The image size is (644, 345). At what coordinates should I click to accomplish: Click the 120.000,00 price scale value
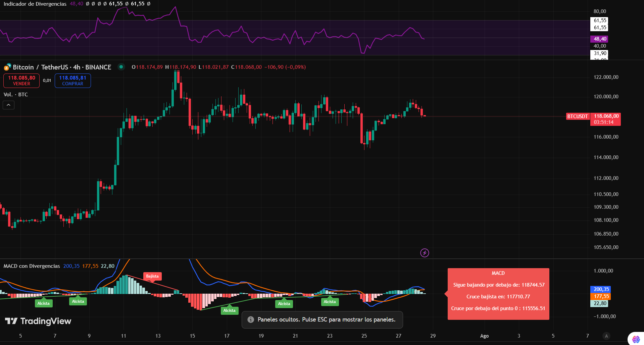click(x=606, y=97)
